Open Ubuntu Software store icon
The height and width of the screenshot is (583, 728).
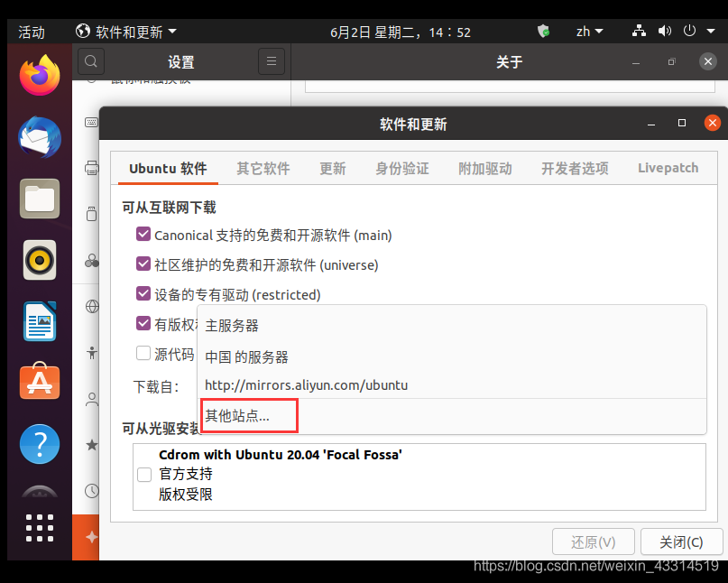coord(39,383)
